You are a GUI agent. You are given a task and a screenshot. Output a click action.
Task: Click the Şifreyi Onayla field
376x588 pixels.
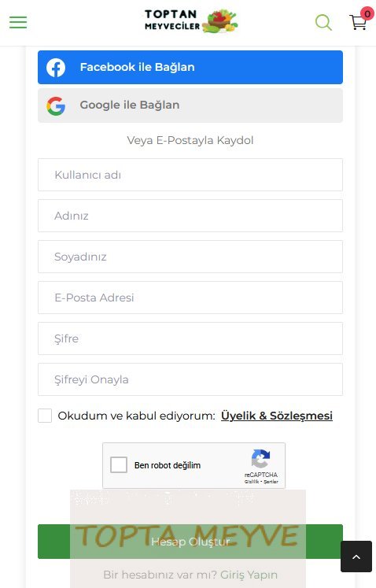190,379
